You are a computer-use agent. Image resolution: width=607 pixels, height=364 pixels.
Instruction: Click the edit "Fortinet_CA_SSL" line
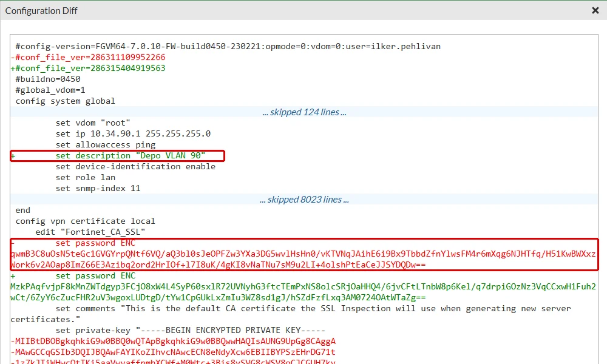pyautogui.click(x=90, y=232)
